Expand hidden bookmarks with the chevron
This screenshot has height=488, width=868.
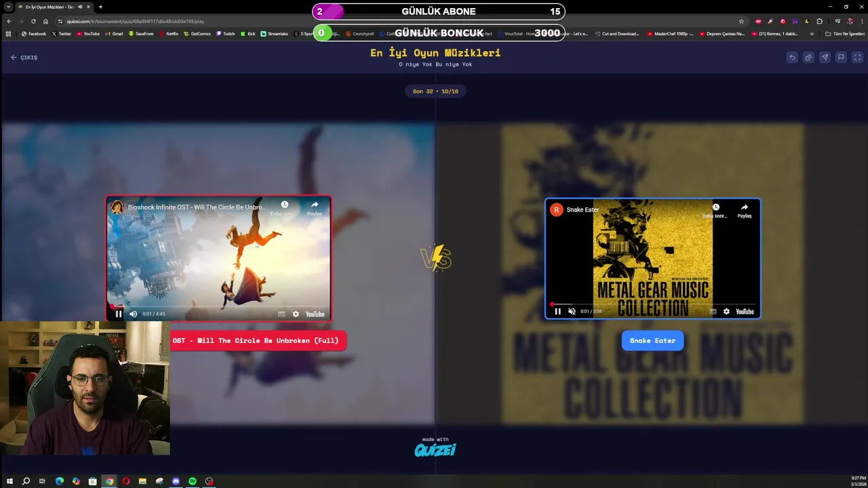point(812,34)
